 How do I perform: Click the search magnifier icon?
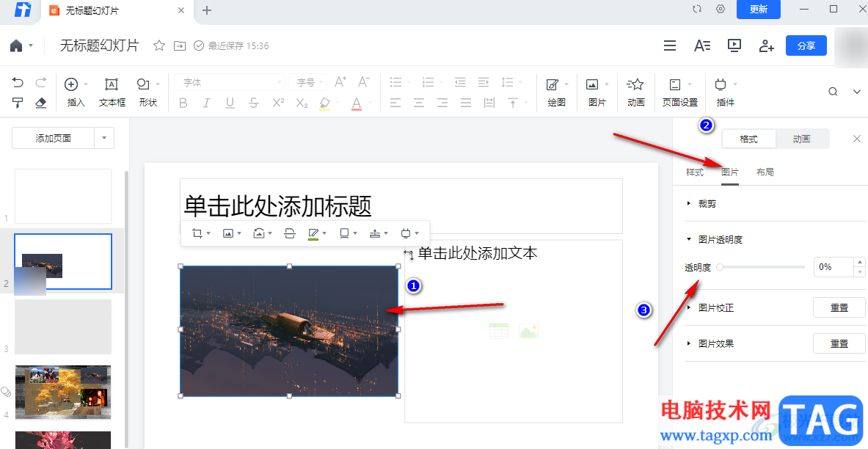click(x=833, y=92)
